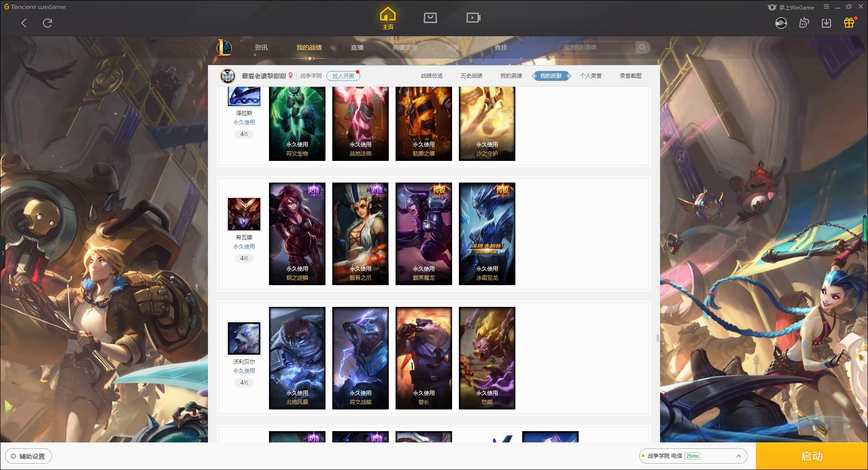Viewport: 868px width, 470px height.
Task: Click the 启动 launch button
Action: [x=812, y=456]
